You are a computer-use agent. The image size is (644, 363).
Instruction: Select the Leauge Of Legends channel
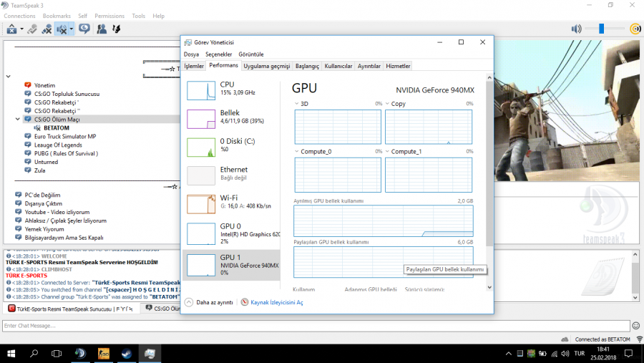point(58,145)
